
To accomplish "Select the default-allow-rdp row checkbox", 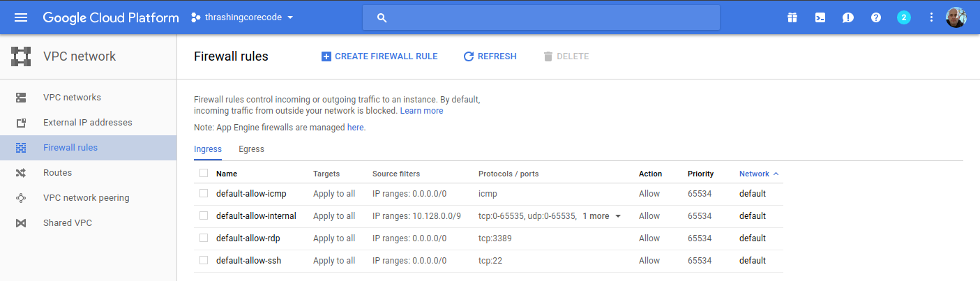I will 204,238.
